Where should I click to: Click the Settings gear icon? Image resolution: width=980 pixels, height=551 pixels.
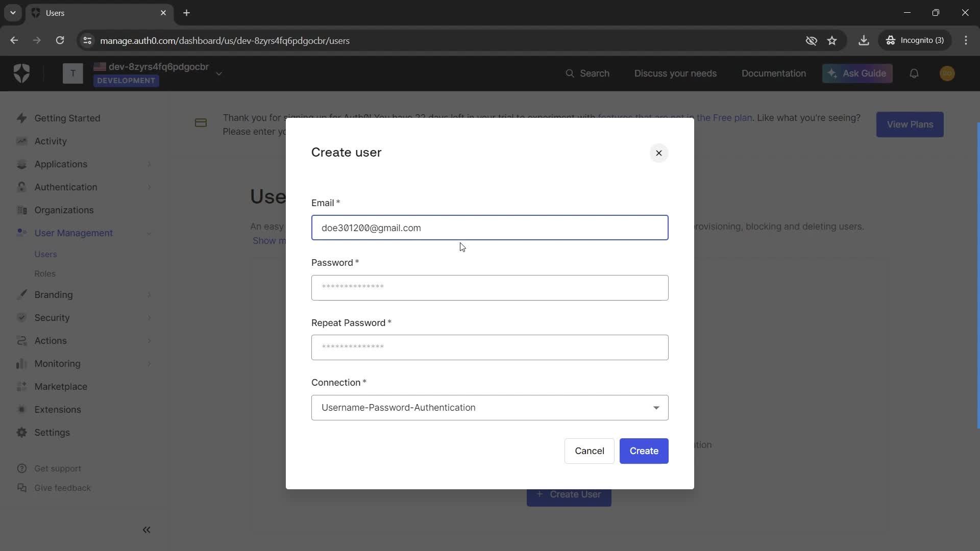[21, 433]
